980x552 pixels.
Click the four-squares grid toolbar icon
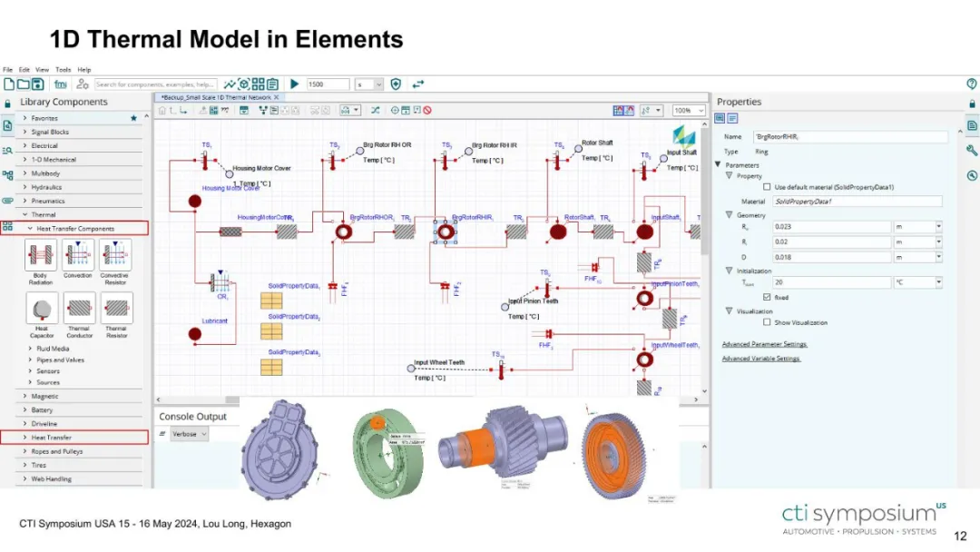pos(258,84)
